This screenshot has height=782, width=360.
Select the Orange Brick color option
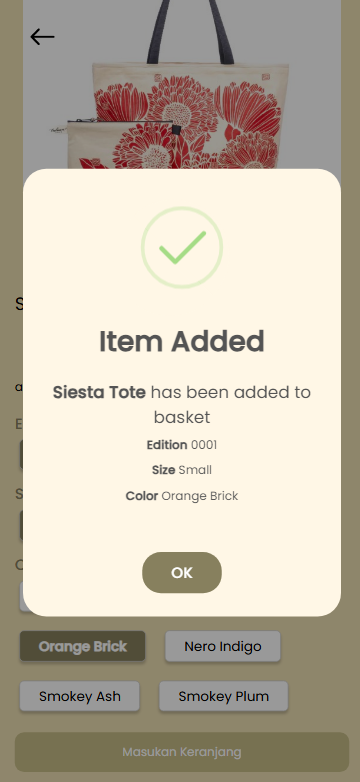[x=83, y=646]
